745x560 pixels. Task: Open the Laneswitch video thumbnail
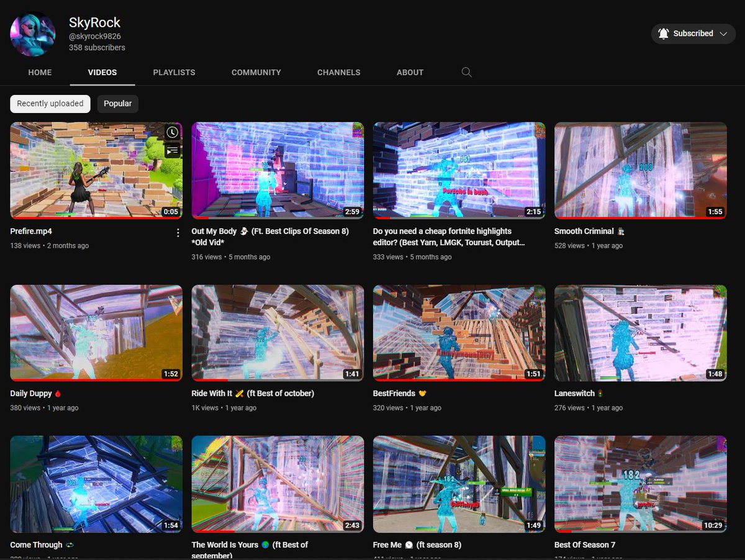pyautogui.click(x=641, y=333)
